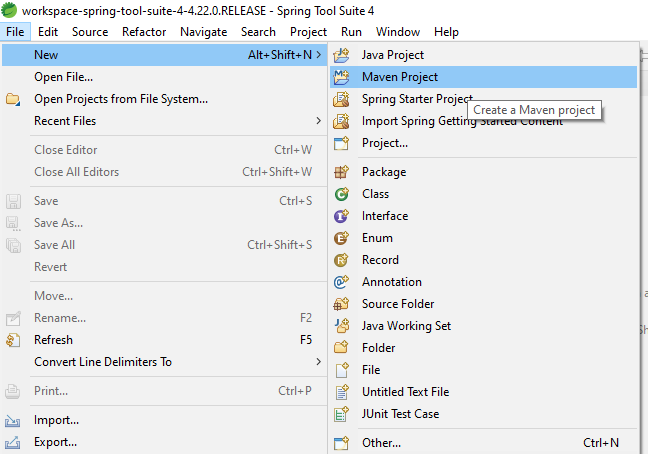Click the Refresh icon in File menu
The height and width of the screenshot is (454, 648).
[x=13, y=340]
